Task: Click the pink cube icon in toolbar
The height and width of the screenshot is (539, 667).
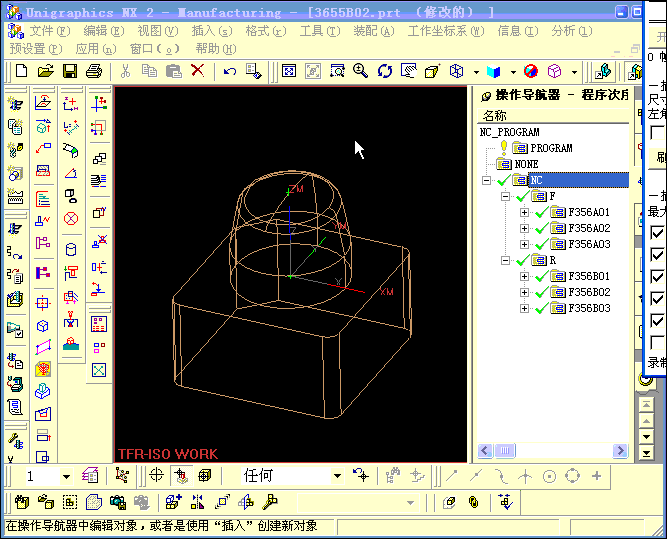Action: click(554, 71)
